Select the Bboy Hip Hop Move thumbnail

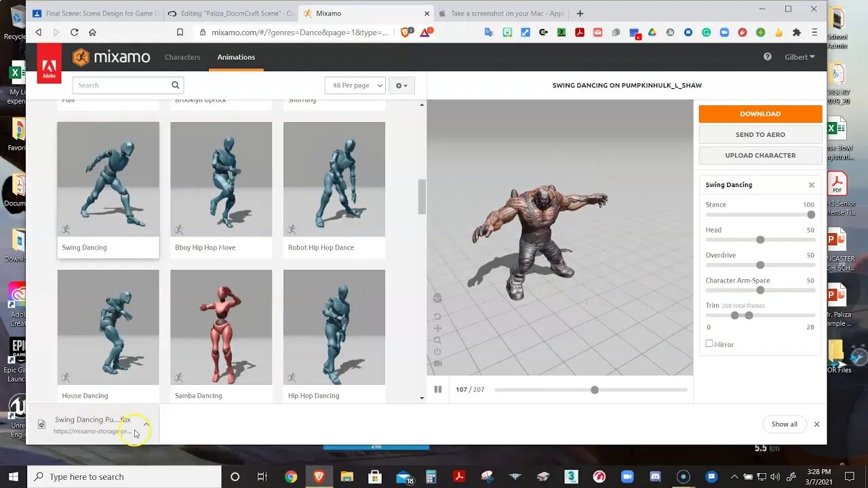click(x=221, y=180)
